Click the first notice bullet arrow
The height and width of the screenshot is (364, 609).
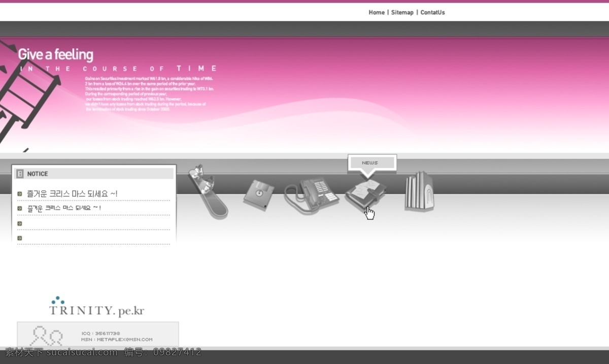pos(20,194)
